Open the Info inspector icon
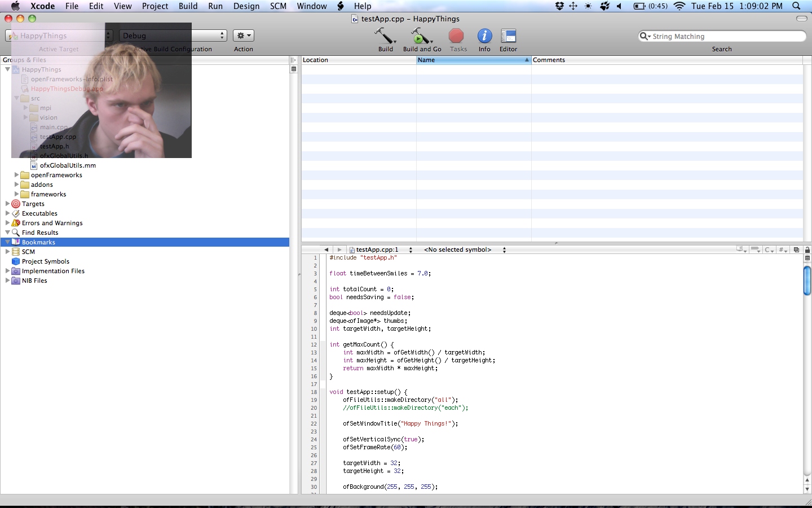This screenshot has width=812, height=508. coord(484,37)
